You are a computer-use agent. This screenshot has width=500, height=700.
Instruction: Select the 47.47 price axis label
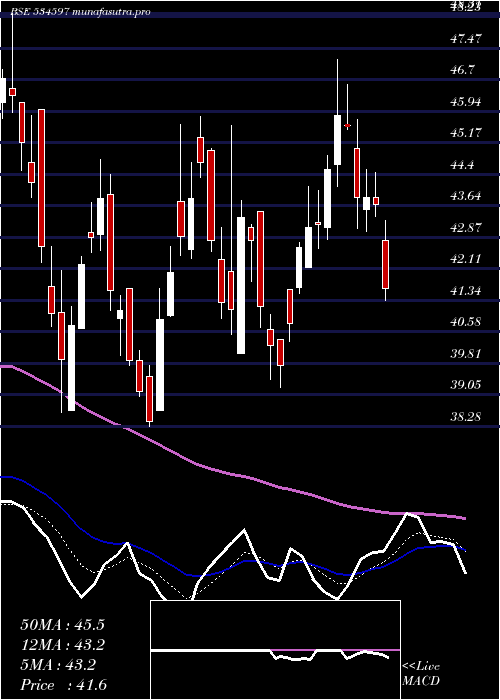pos(466,39)
